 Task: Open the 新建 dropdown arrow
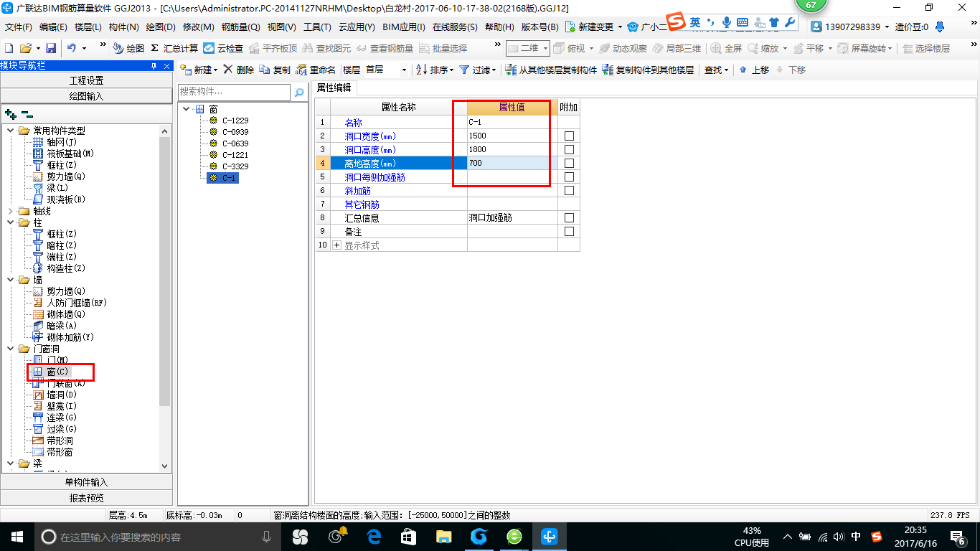(216, 70)
